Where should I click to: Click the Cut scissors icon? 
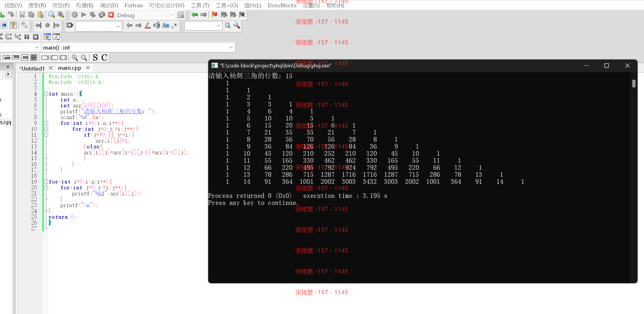tap(22, 15)
